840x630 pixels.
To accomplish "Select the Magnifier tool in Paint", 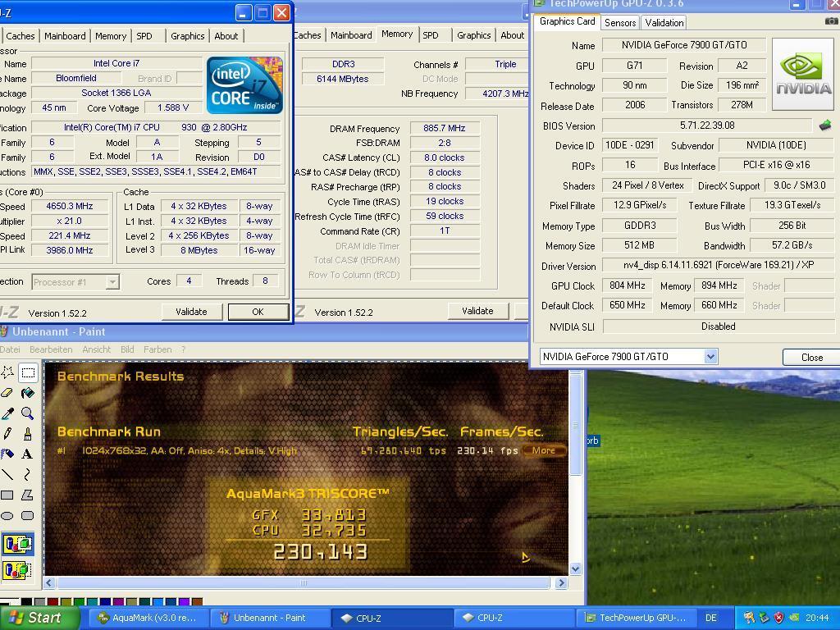I will coord(28,413).
